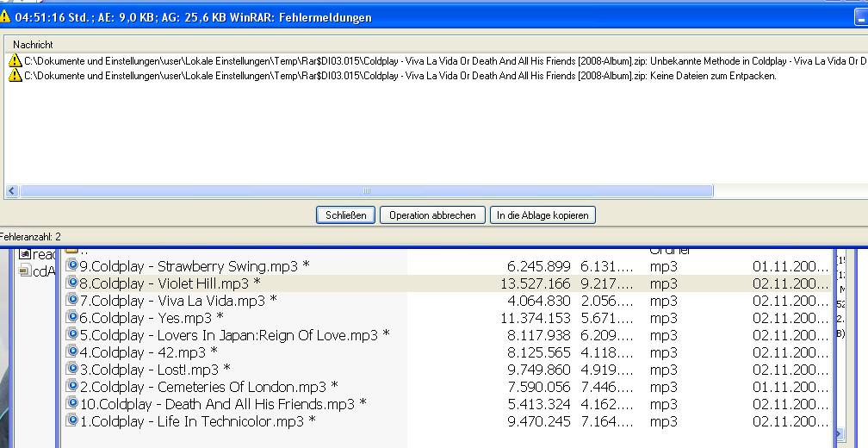Select '4.Coldplay - 42.mp3' file name
The width and height of the screenshot is (868, 448).
click(x=149, y=352)
